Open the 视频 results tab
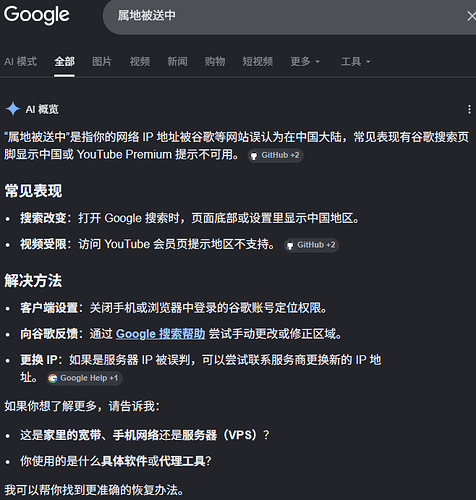Viewport: 476px width, 500px height. click(x=140, y=61)
